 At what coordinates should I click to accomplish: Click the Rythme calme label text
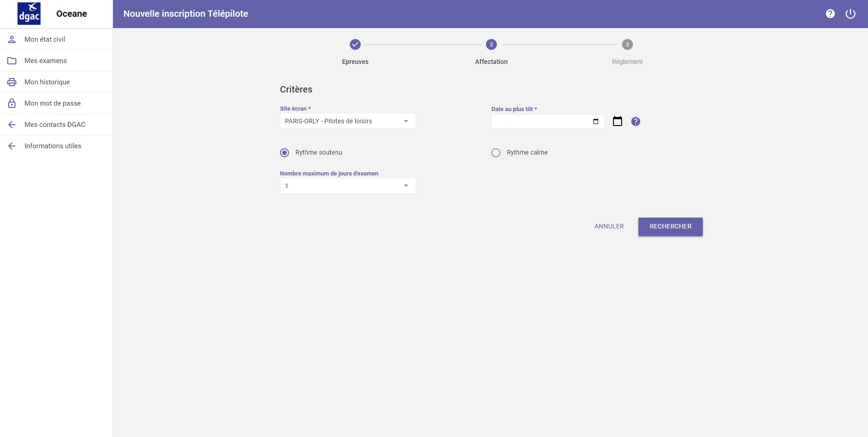point(527,152)
